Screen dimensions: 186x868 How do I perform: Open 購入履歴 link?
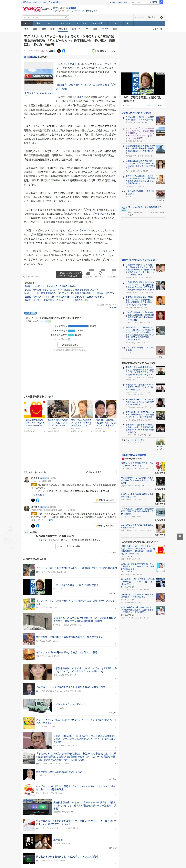click(152, 18)
